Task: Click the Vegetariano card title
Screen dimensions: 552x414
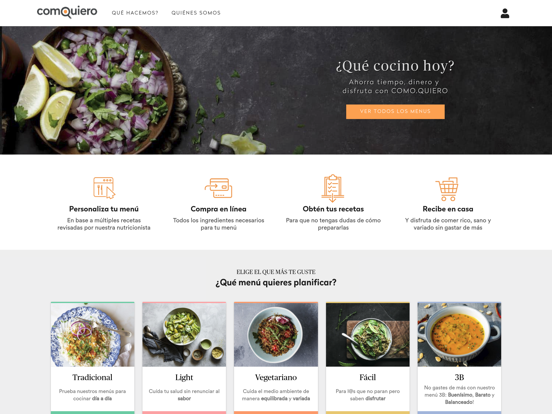Action: coord(276,377)
